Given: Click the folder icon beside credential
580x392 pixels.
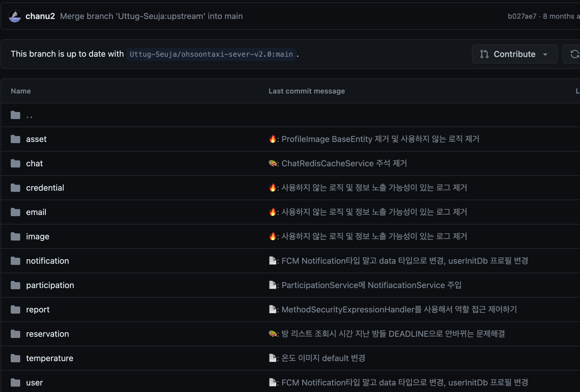Looking at the screenshot, I should coord(15,188).
